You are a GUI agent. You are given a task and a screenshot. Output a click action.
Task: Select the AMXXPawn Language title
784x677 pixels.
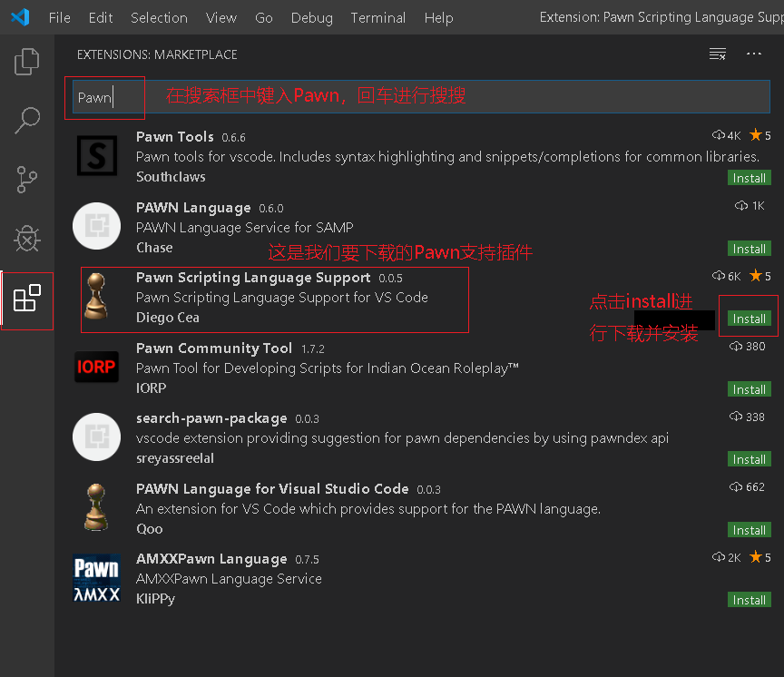(211, 559)
